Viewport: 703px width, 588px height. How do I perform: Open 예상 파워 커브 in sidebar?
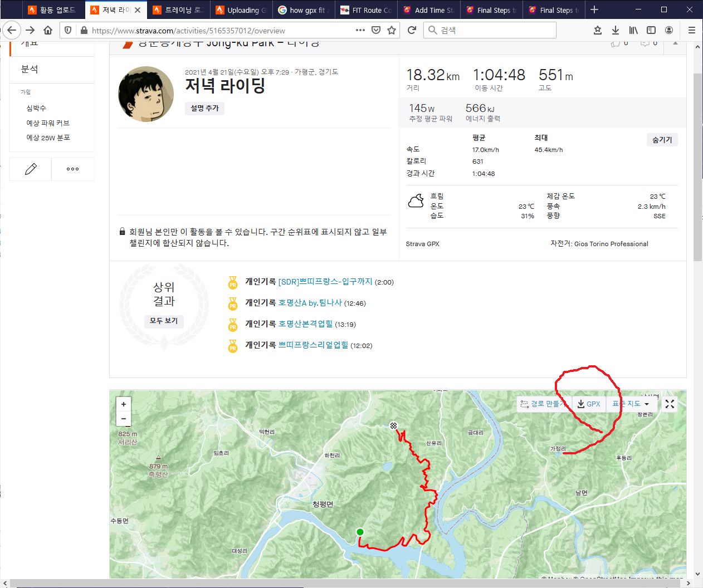coord(48,123)
